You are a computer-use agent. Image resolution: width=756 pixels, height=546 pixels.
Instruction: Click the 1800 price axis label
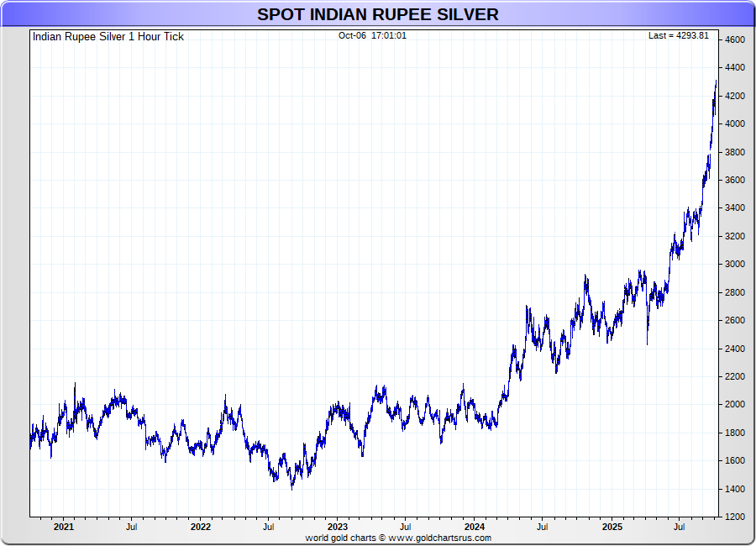point(735,433)
